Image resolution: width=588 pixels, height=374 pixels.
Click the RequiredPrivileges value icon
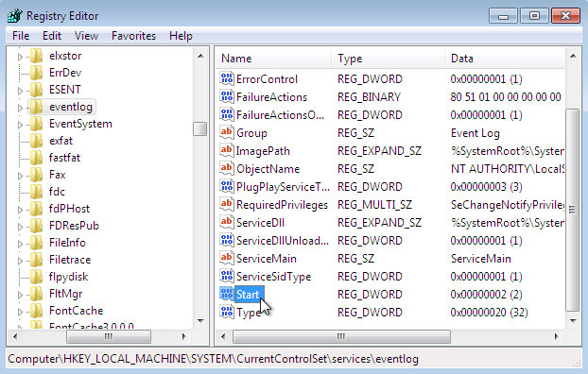click(x=227, y=204)
